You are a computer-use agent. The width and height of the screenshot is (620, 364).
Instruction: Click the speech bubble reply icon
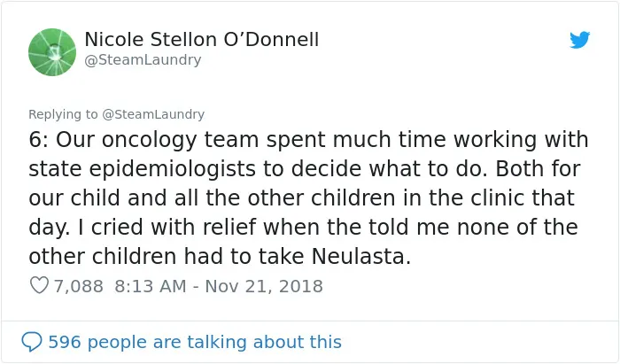(x=32, y=342)
